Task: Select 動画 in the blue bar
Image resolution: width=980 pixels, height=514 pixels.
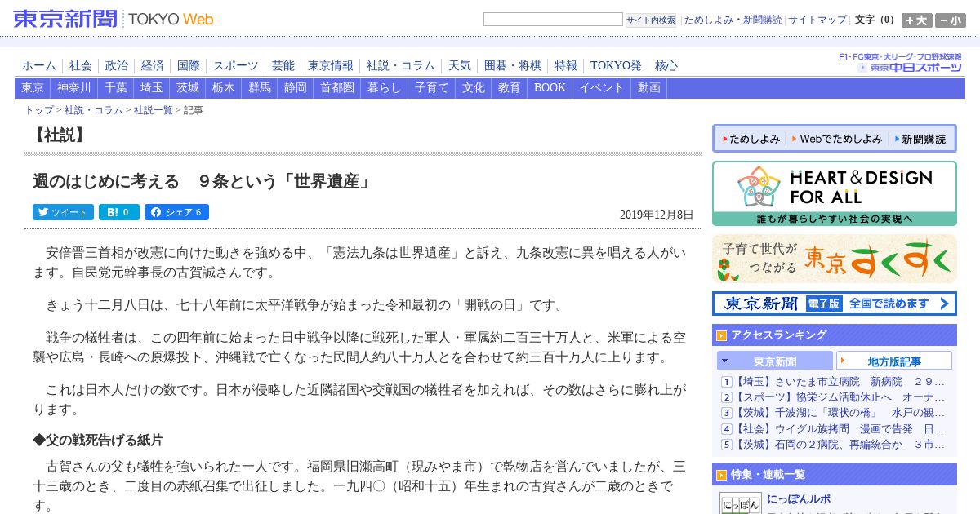Action: pyautogui.click(x=649, y=88)
